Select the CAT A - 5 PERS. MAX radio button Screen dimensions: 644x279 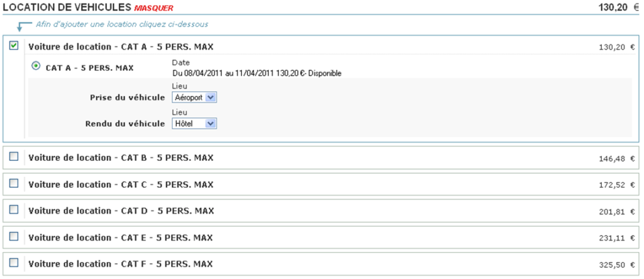[x=36, y=66]
